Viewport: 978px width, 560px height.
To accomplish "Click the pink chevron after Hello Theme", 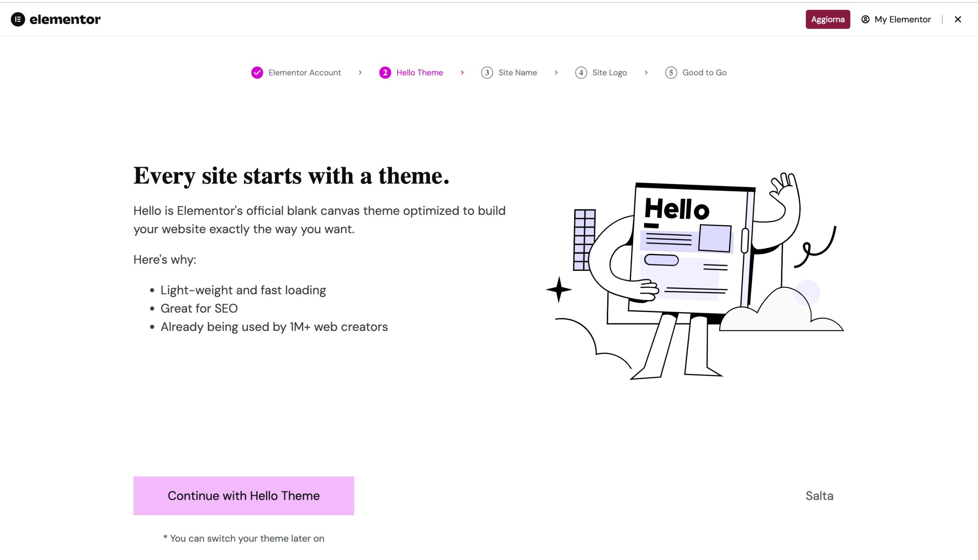I will (x=462, y=73).
